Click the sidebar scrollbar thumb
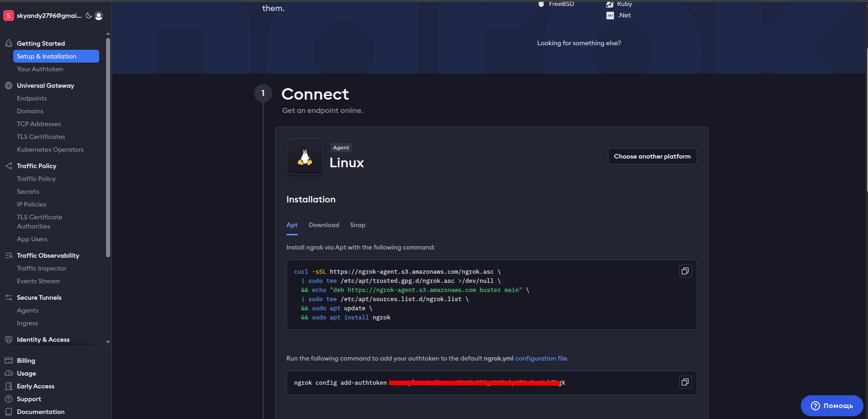 pos(108,148)
